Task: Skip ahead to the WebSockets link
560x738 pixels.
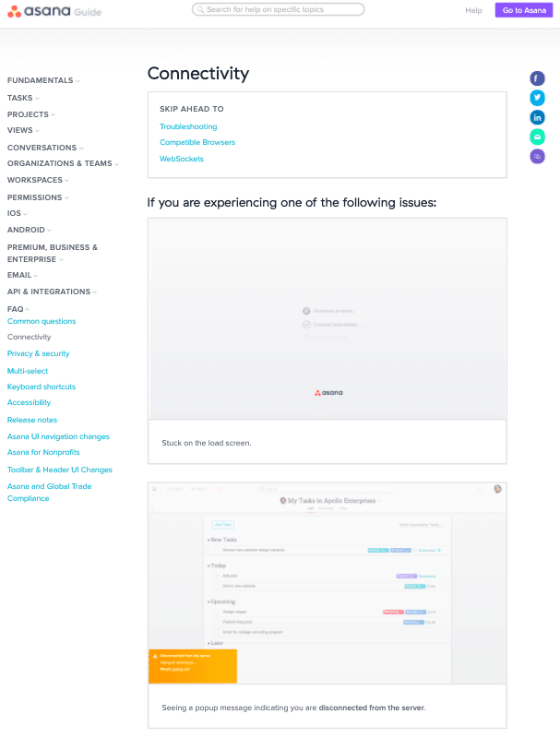Action: coord(182,159)
